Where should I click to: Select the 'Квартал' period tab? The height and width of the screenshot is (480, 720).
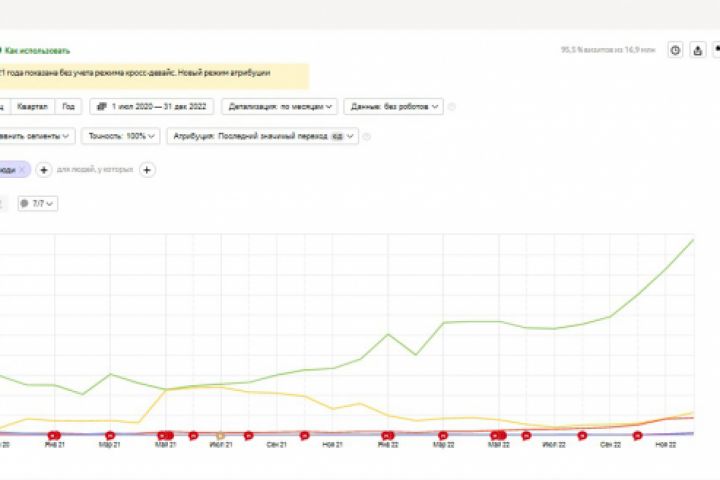[32, 107]
